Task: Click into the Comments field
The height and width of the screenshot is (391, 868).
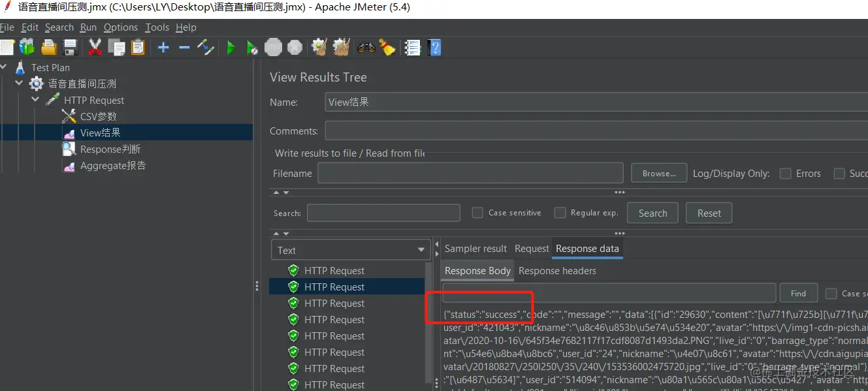Action: pos(596,131)
